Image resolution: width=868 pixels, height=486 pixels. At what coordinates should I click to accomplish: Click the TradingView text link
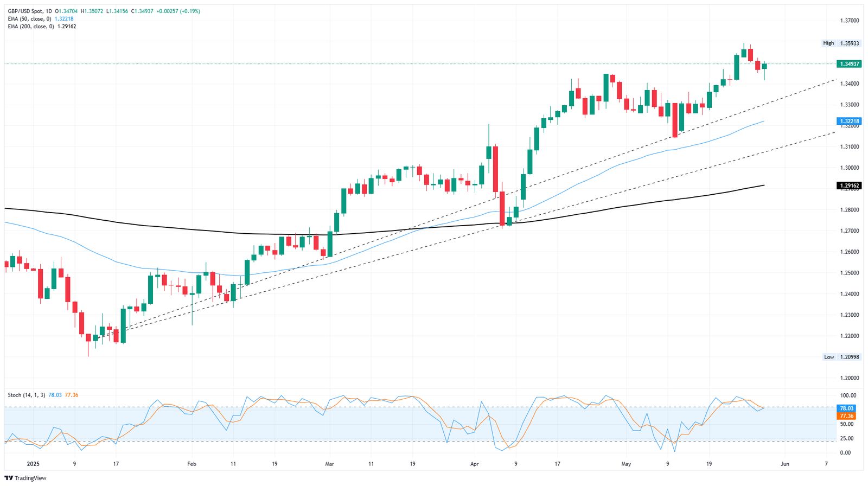[30, 478]
